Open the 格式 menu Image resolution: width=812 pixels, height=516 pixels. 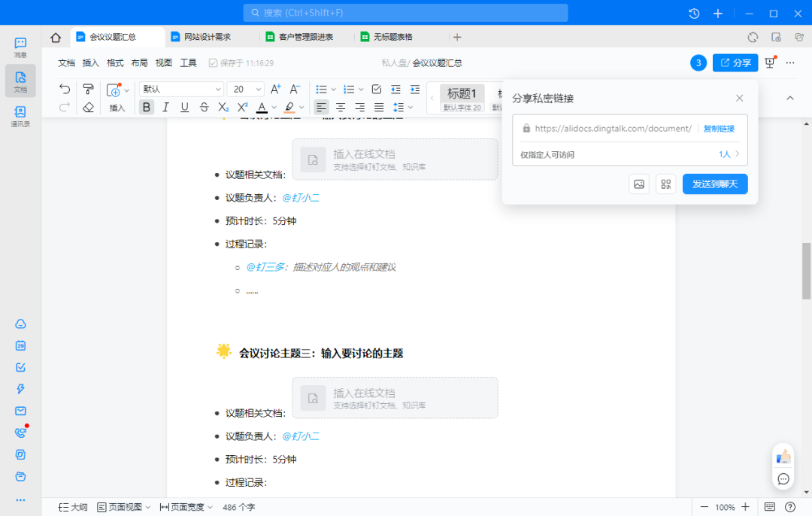pos(115,63)
